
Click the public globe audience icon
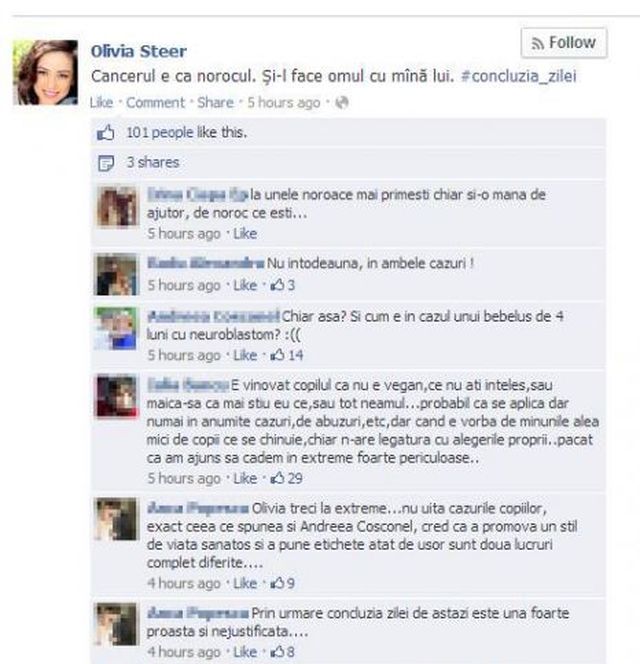(341, 102)
